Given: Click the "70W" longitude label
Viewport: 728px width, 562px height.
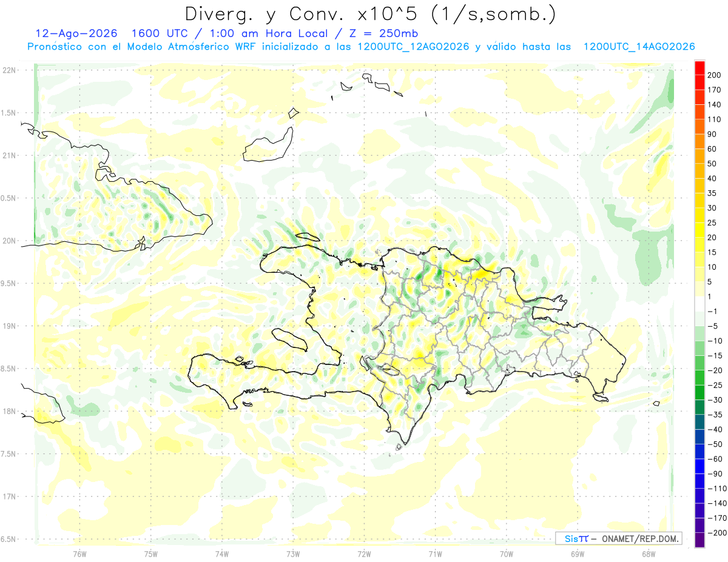Looking at the screenshot, I should coord(506,554).
